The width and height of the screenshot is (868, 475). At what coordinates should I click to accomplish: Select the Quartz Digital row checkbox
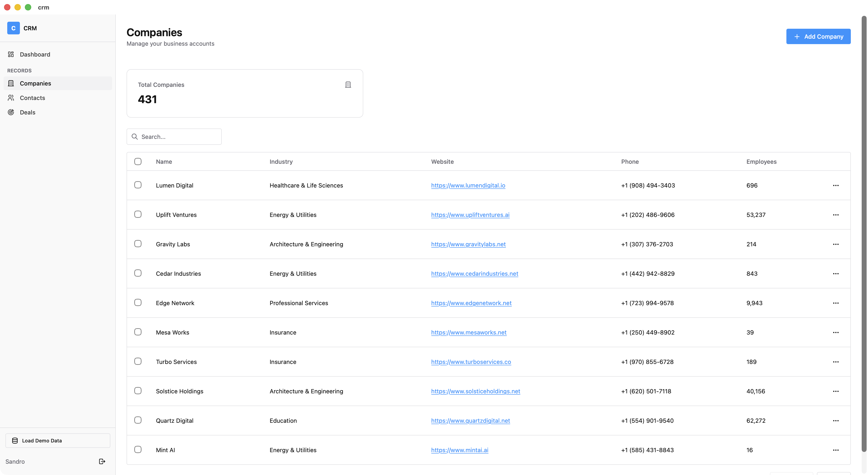click(x=138, y=420)
